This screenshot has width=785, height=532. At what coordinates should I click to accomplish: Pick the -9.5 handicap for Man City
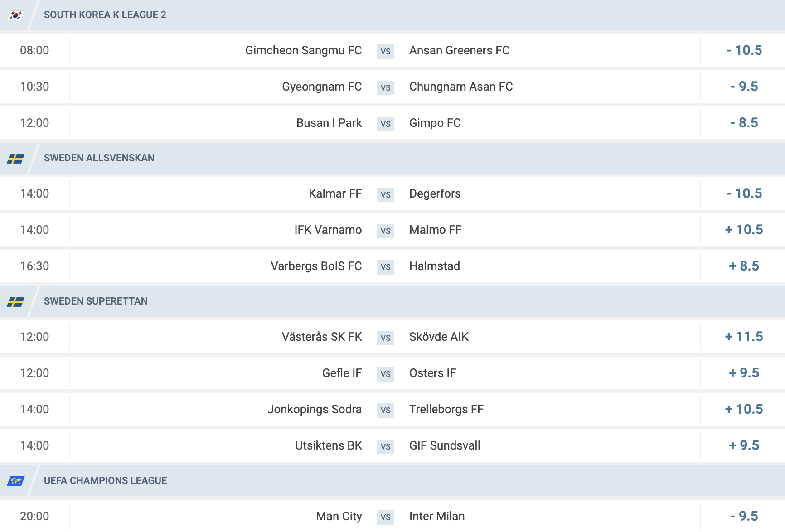click(x=744, y=516)
